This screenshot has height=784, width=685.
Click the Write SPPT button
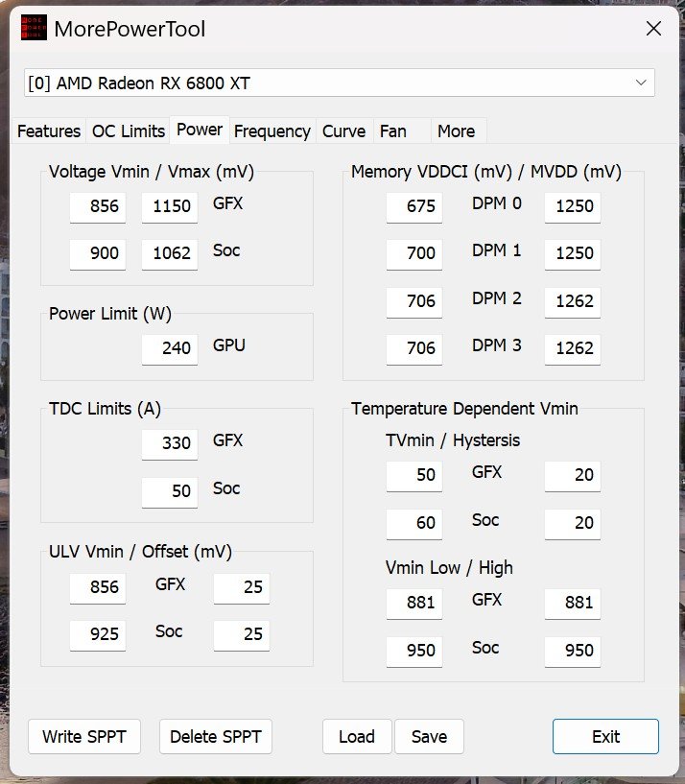point(84,737)
